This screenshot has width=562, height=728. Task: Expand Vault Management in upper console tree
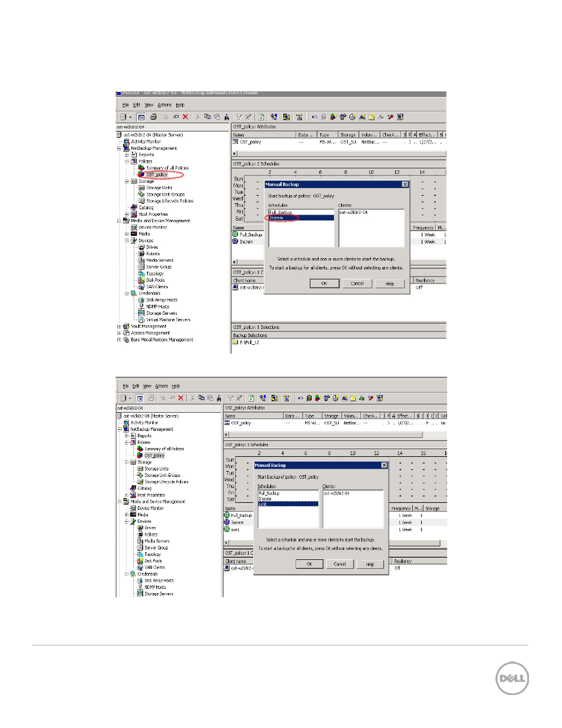point(119,326)
